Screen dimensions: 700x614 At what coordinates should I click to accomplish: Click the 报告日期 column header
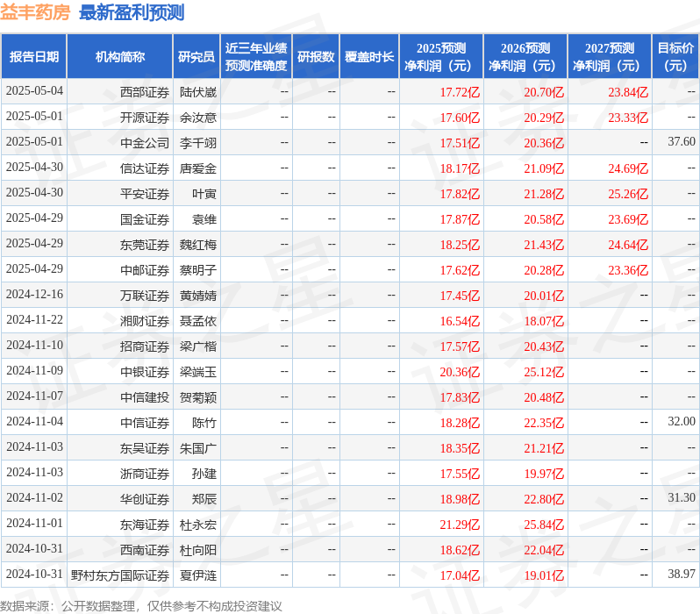(34, 57)
